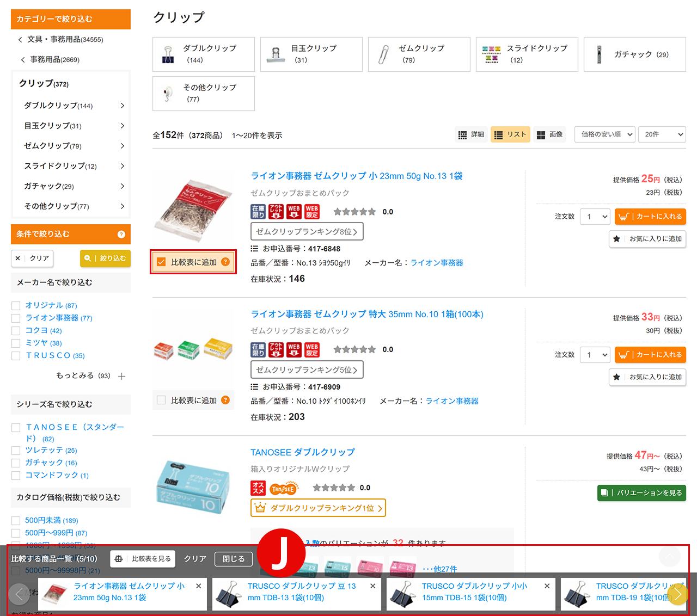
Task: Check the 500円未満 price filter
Action: (x=16, y=521)
